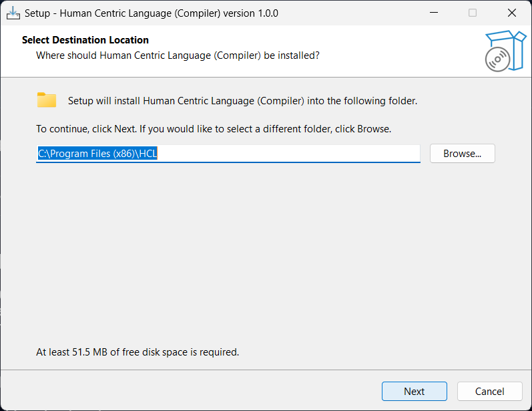The image size is (532, 411).
Task: Click the highlighted C:\Program Files (x86)\HCL path text
Action: 97,154
